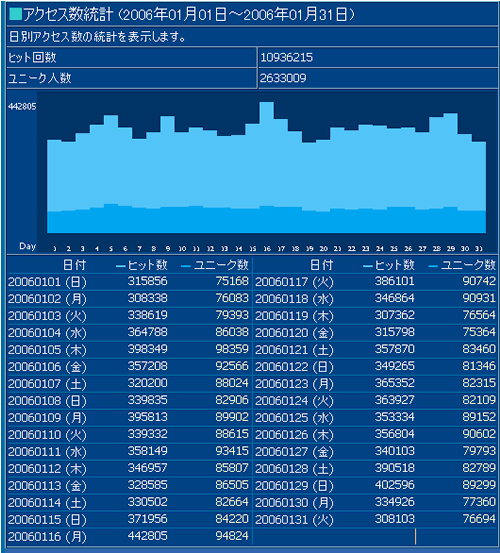The width and height of the screenshot is (500, 553).
Task: Click the 442805 y-axis maximum label
Action: click(x=22, y=107)
